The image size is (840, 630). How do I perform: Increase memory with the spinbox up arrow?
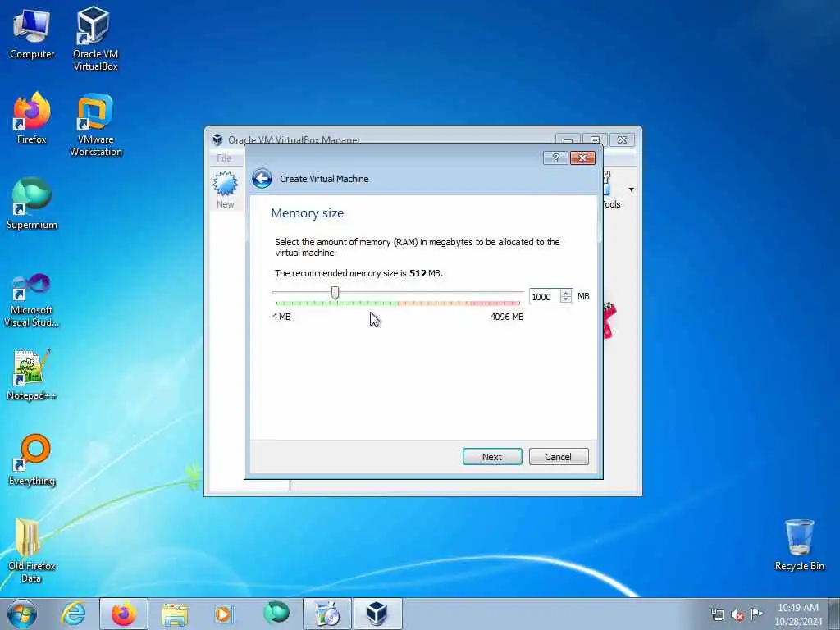click(x=566, y=293)
